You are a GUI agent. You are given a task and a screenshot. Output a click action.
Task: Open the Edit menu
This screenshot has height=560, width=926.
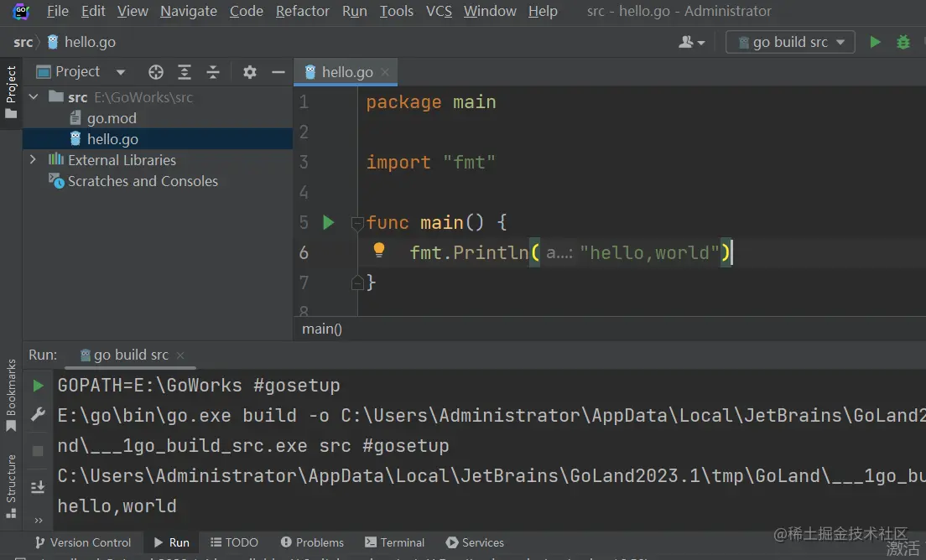(x=93, y=11)
